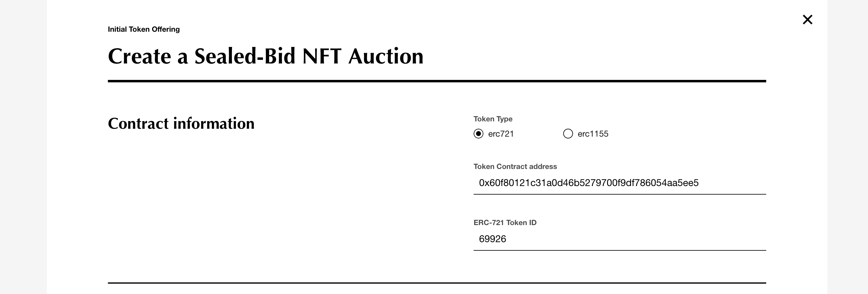Click the Create a Sealed-Bid NFT Auction heading
The height and width of the screenshot is (294, 868).
pos(265,56)
